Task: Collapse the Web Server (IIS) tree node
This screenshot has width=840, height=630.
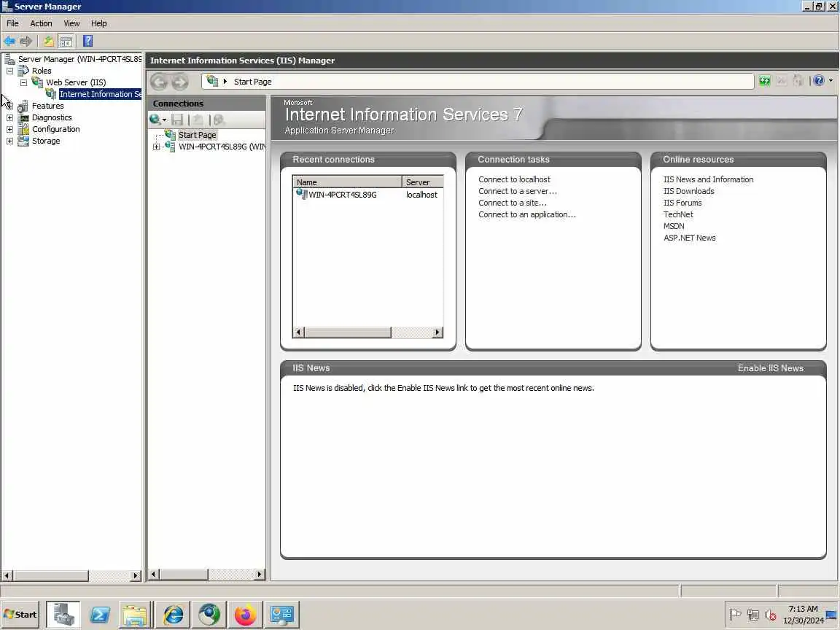Action: (x=23, y=82)
